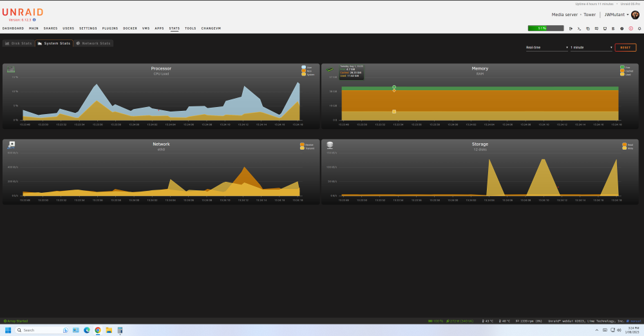Screen dimensions: 644x336
Task: Open the DASHBOARD menu
Action: (13, 28)
